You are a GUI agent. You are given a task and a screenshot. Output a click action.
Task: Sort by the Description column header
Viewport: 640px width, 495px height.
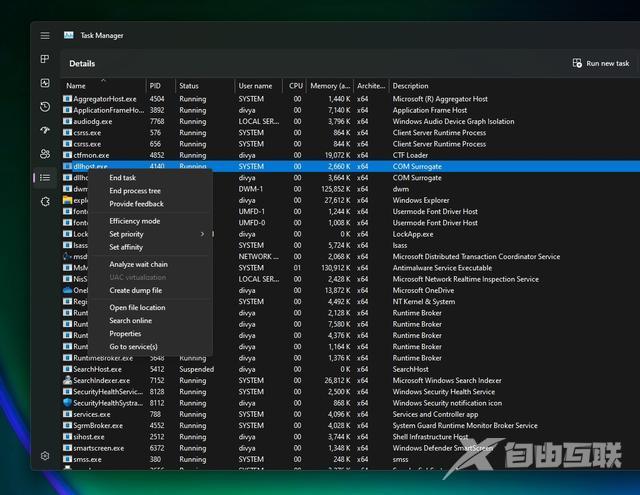[410, 86]
